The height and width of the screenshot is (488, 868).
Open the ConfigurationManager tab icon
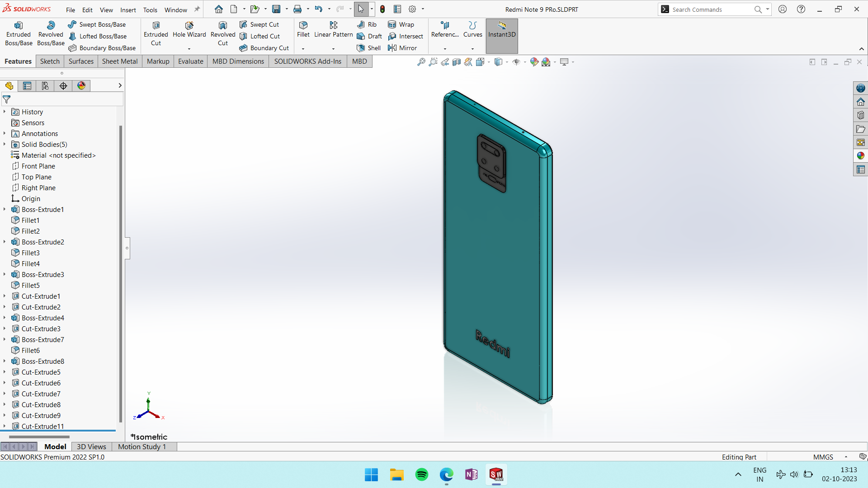click(x=45, y=86)
